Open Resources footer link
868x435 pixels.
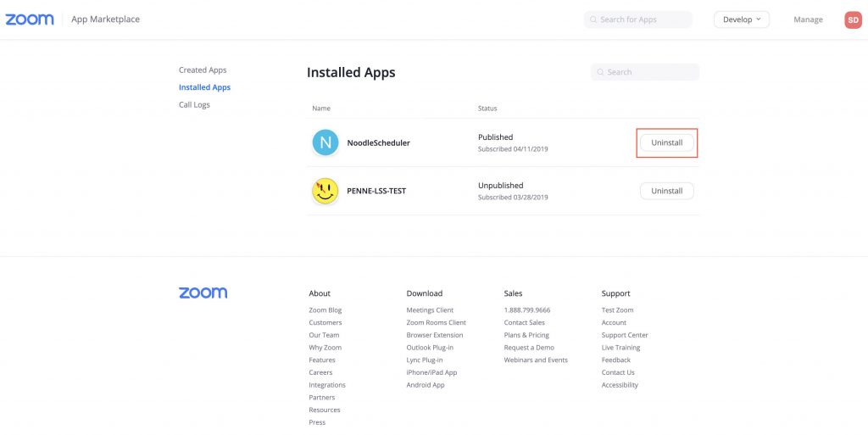325,410
